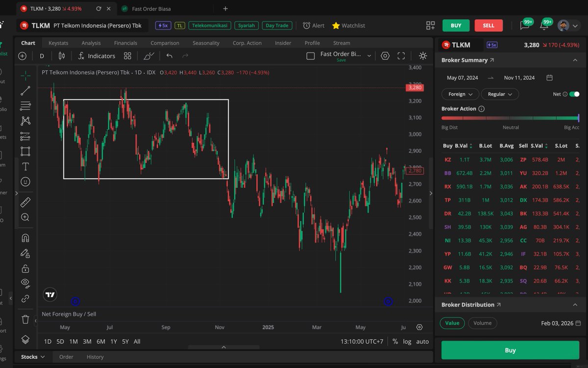
Task: Toggle light and dark theme
Action: click(422, 56)
